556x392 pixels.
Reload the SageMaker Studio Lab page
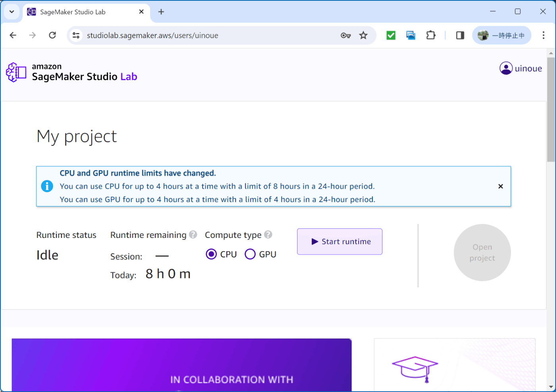coord(52,35)
